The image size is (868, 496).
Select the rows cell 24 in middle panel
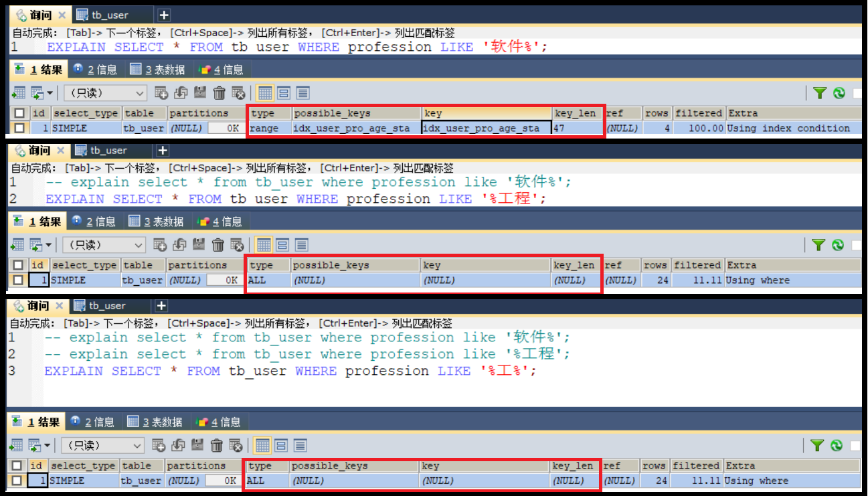pyautogui.click(x=656, y=280)
